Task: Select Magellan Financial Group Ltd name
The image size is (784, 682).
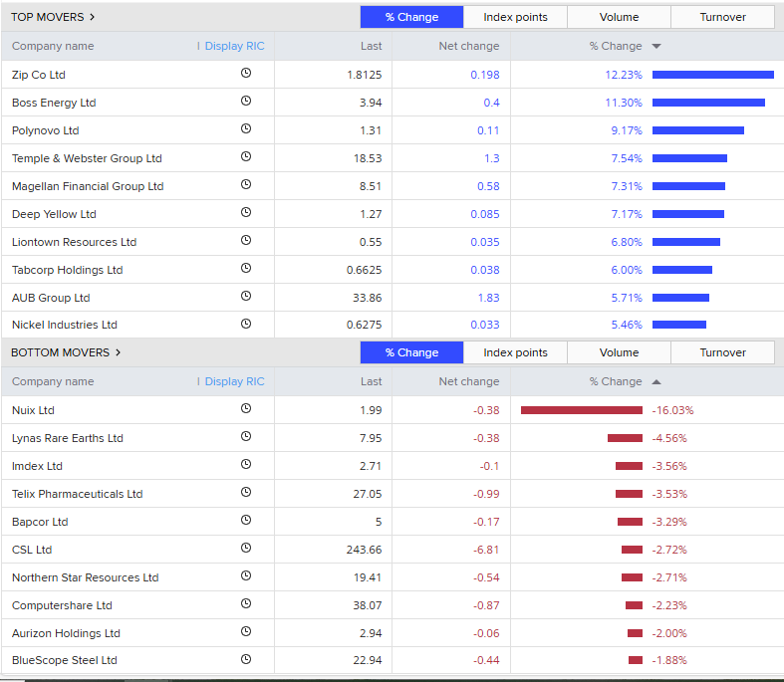Action: 88,186
